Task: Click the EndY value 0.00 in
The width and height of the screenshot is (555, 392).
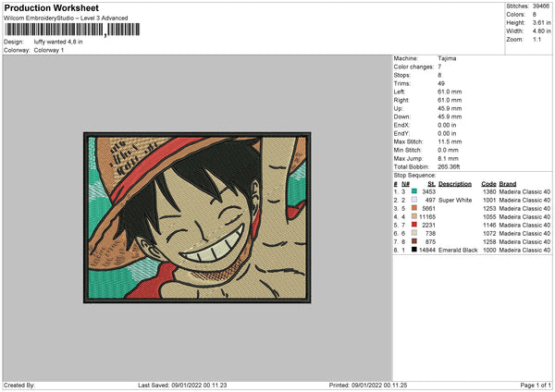Action: pyautogui.click(x=447, y=133)
